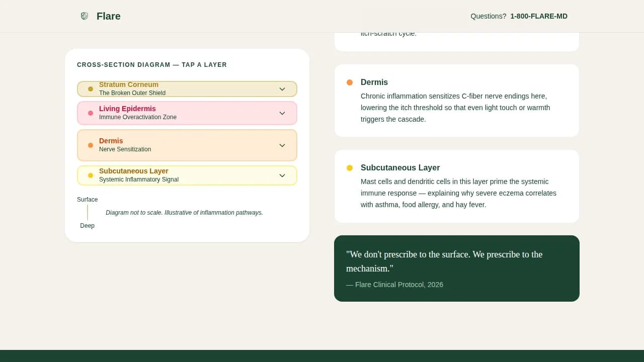Click the yellow dot in Subcutaneous diagram row

click(x=91, y=175)
